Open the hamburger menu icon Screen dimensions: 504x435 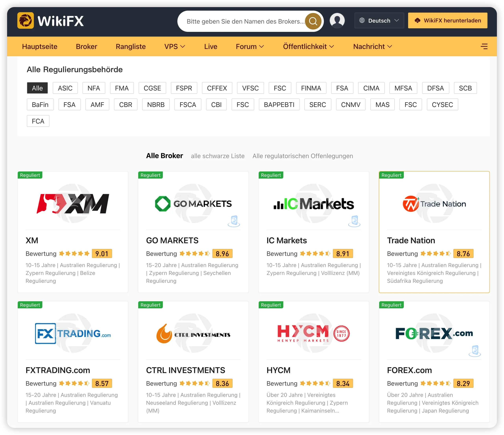click(x=484, y=46)
